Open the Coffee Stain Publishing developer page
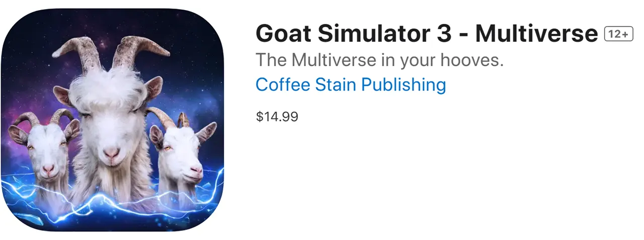Image resolution: width=644 pixels, height=240 pixels. tap(351, 85)
